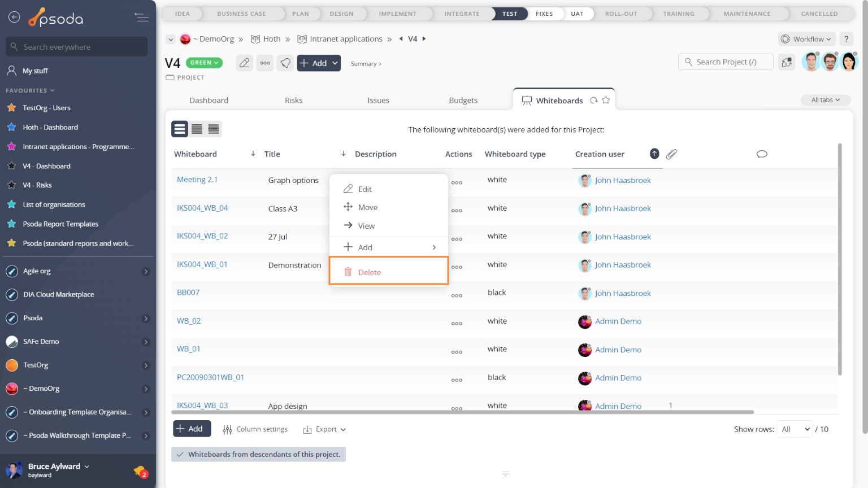This screenshot has width=868, height=488.
Task: Click the comments speech bubble column icon
Action: (x=762, y=154)
